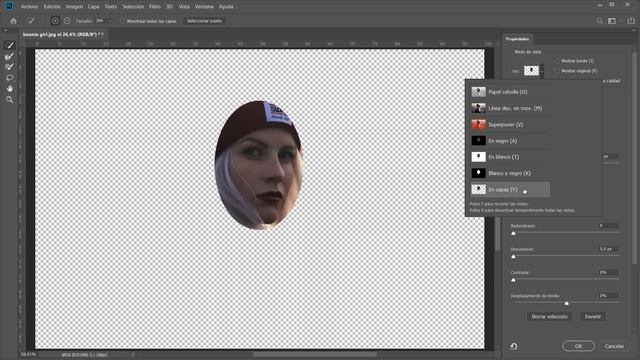Open the tool preset brush icon

pos(31,21)
